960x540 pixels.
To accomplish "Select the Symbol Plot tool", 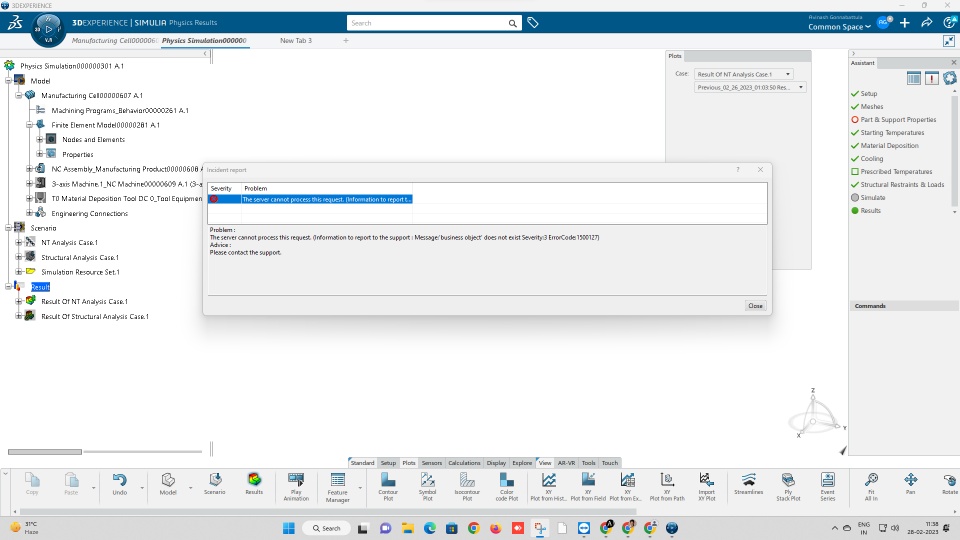I will pyautogui.click(x=427, y=487).
